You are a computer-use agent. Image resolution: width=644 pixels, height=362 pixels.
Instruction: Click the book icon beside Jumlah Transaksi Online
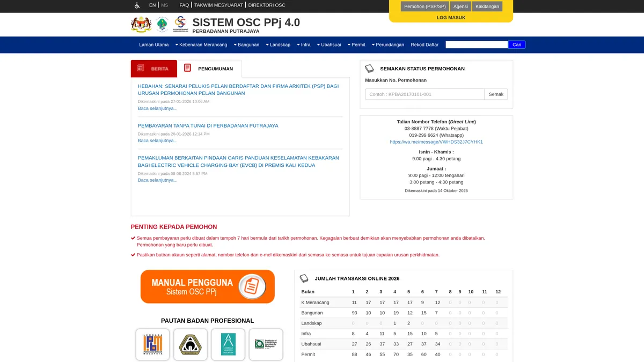pos(304,278)
